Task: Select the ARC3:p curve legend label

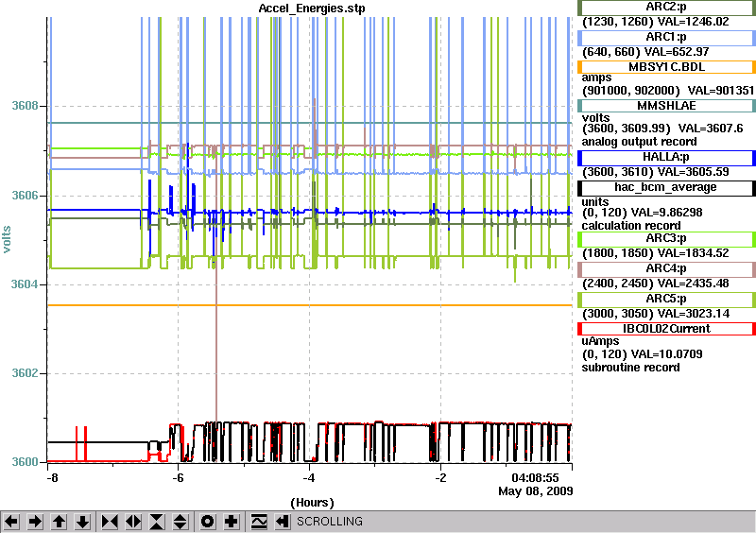Action: [666, 239]
